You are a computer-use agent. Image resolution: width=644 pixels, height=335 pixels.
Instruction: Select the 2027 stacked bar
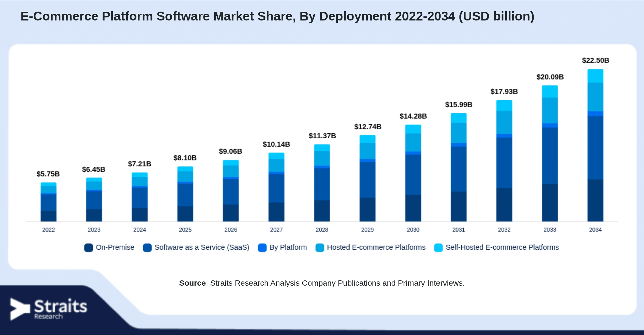(276, 187)
